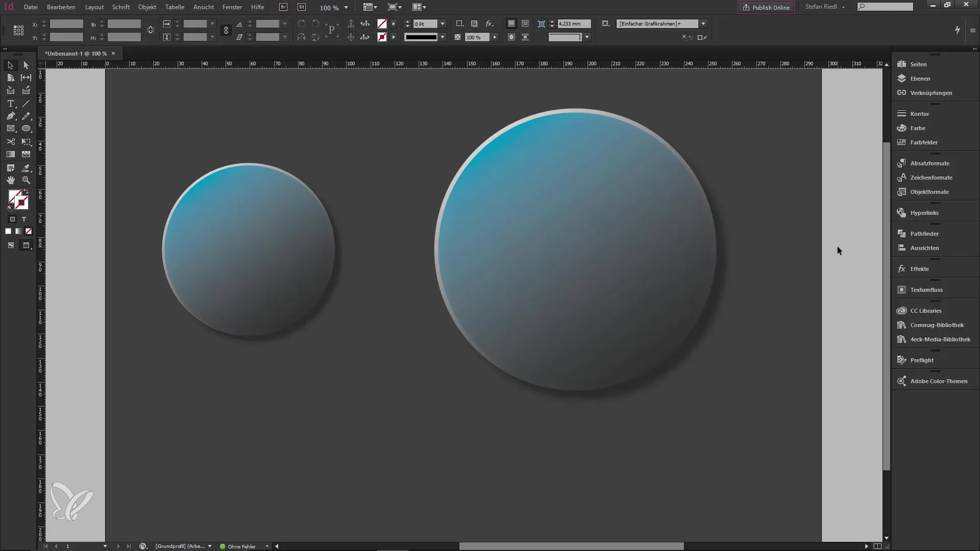The height and width of the screenshot is (551, 980).
Task: Select the Note tool
Action: pyautogui.click(x=10, y=168)
